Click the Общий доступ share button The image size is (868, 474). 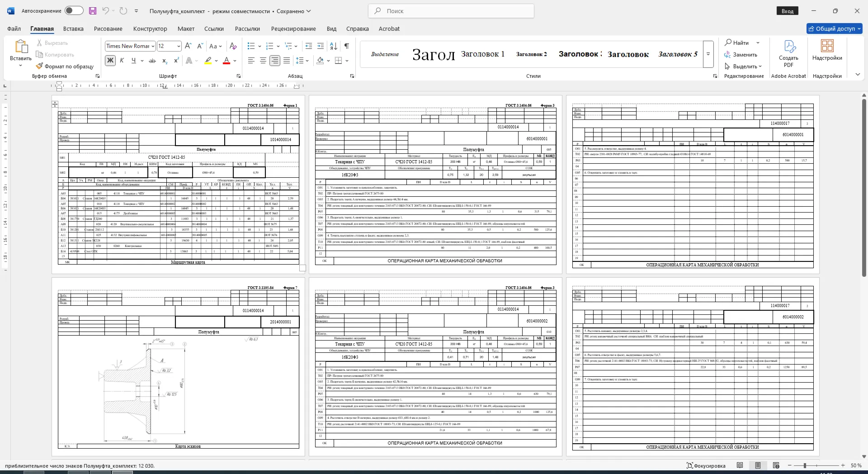835,28
